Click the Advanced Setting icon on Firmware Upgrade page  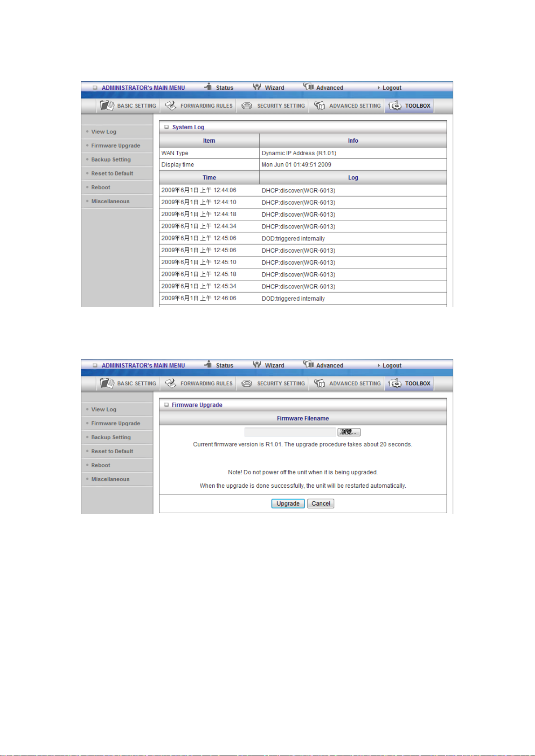[x=320, y=384]
